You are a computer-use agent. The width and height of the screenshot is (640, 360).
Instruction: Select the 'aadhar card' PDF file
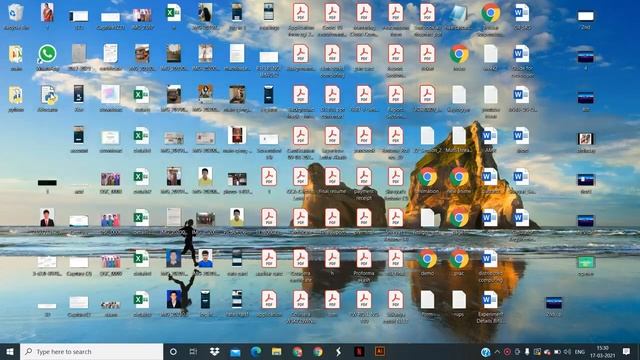click(x=269, y=259)
